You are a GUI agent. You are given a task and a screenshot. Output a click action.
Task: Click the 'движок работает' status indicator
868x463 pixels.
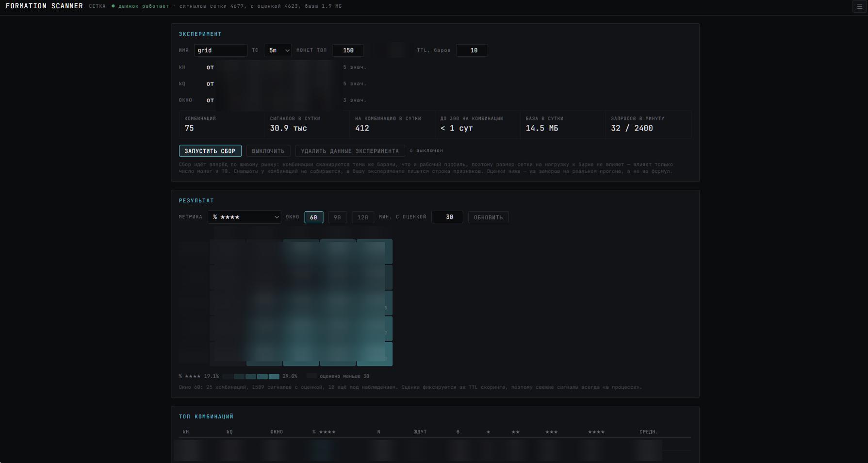point(140,6)
